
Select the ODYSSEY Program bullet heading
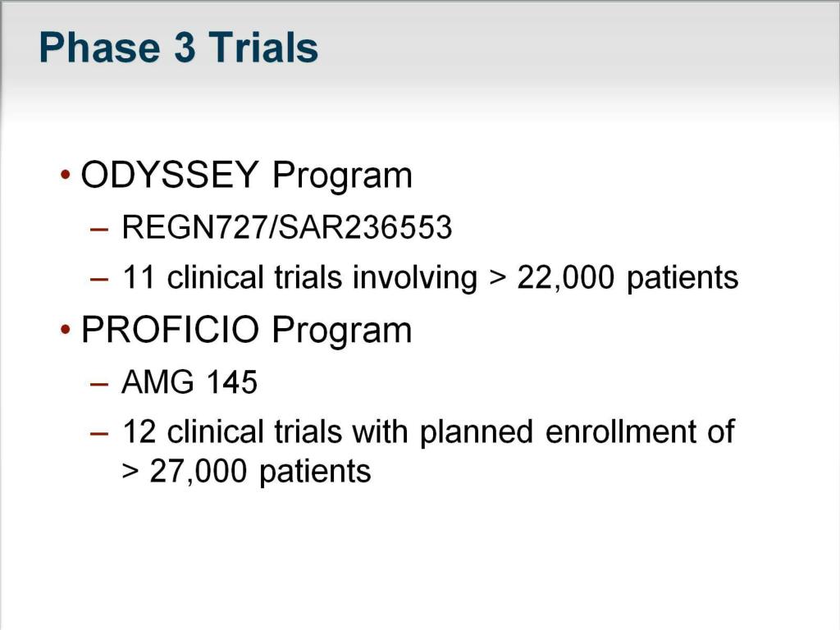[x=246, y=176]
